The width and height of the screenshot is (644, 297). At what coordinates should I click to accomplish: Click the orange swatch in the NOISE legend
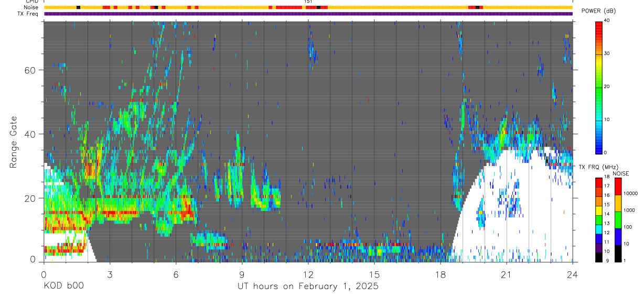(618, 203)
